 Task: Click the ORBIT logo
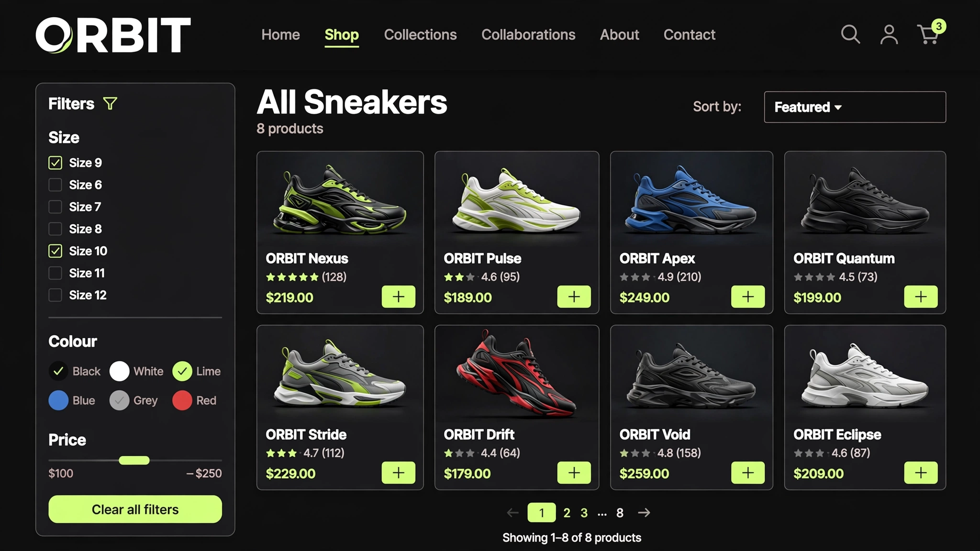(113, 35)
